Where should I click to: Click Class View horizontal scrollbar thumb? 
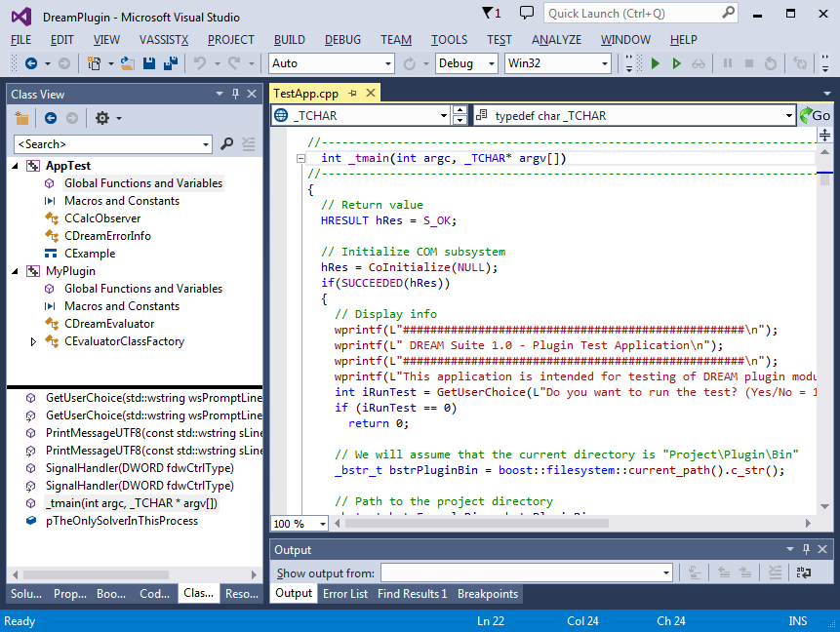click(x=96, y=574)
